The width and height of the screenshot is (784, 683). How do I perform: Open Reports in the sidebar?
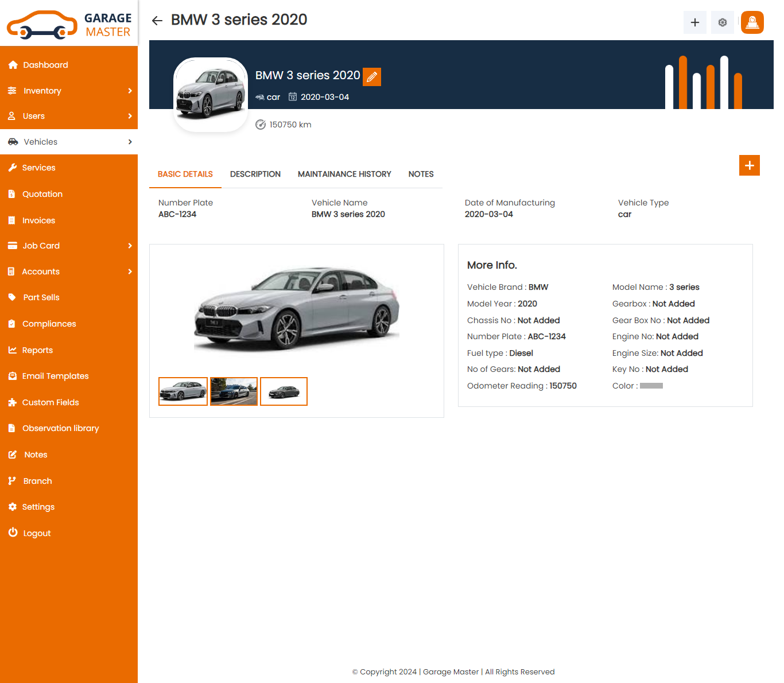point(37,350)
